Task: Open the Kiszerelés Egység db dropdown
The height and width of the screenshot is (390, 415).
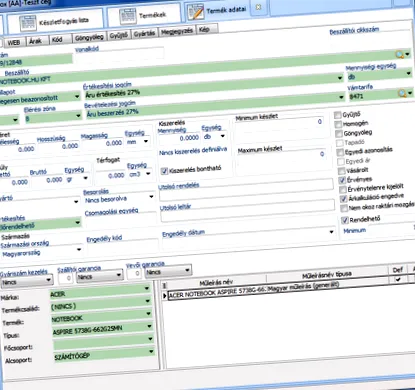Action: (x=222, y=136)
